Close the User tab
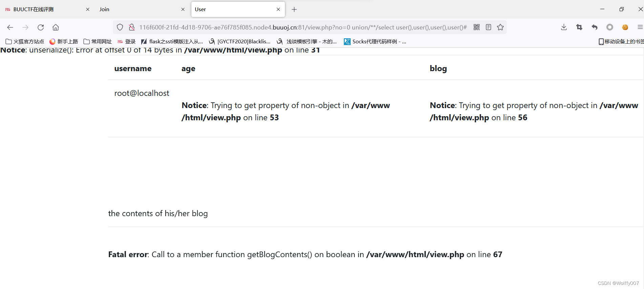 tap(278, 9)
